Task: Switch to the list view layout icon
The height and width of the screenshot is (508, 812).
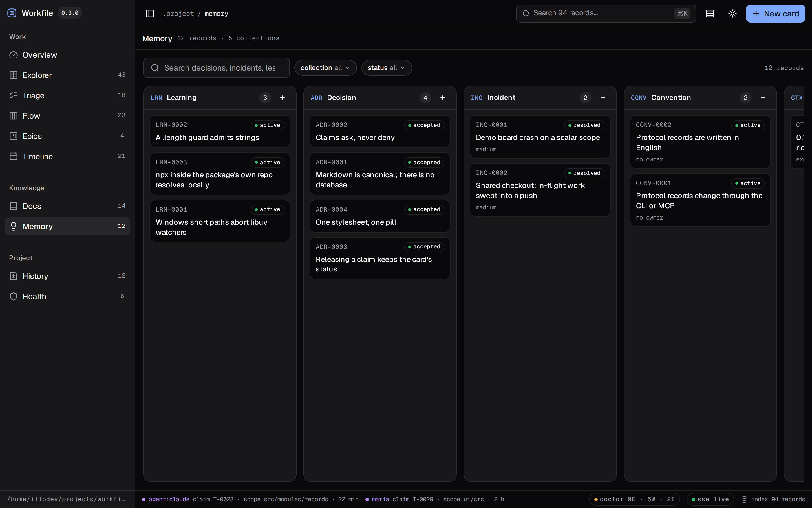Action: tap(710, 14)
